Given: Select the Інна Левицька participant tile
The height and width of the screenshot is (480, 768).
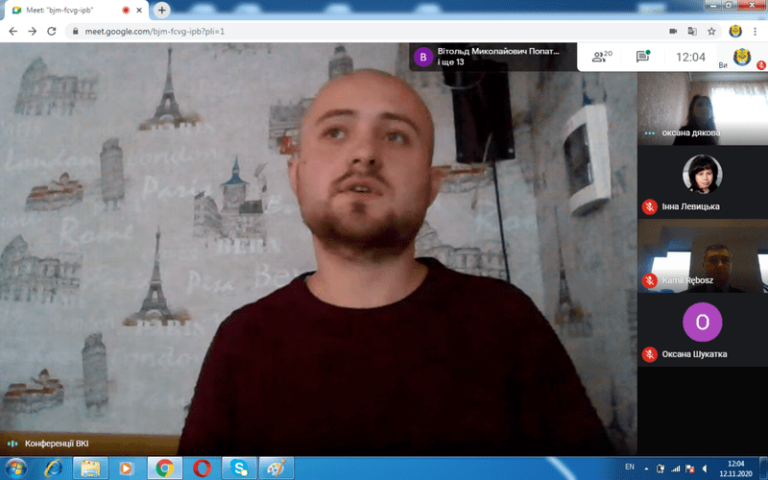Looking at the screenshot, I should pyautogui.click(x=702, y=182).
